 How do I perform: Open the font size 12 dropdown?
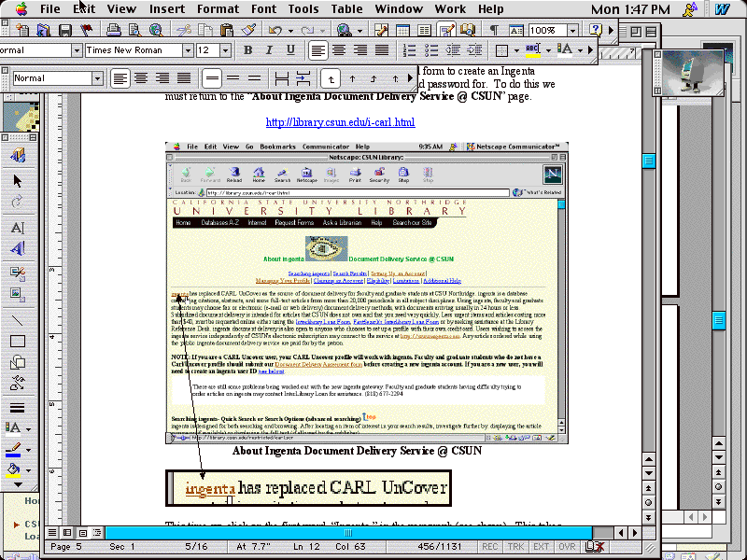(x=225, y=50)
